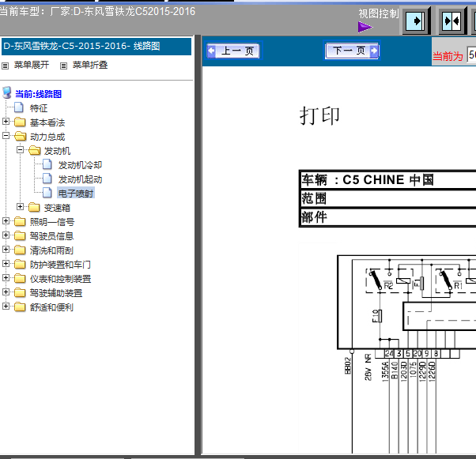Screen dimensions: 476x459
Task: Open the 特征 document item
Action: click(39, 108)
